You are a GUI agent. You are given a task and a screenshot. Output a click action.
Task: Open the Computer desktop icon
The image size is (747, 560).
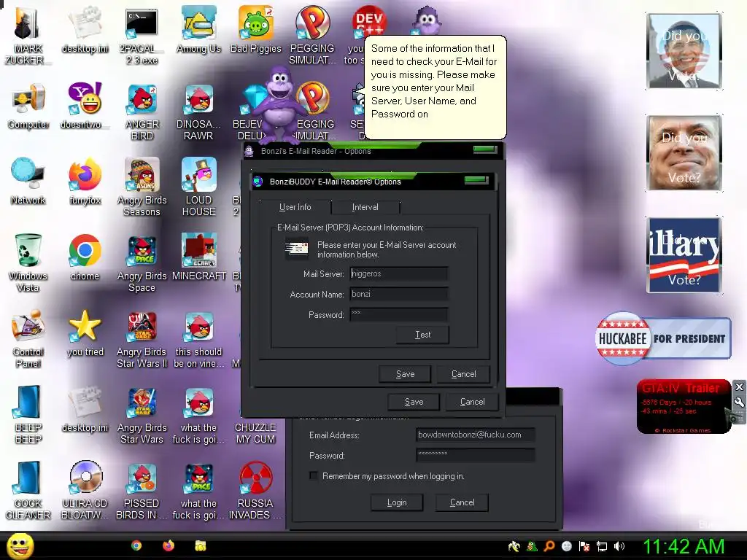pyautogui.click(x=28, y=106)
